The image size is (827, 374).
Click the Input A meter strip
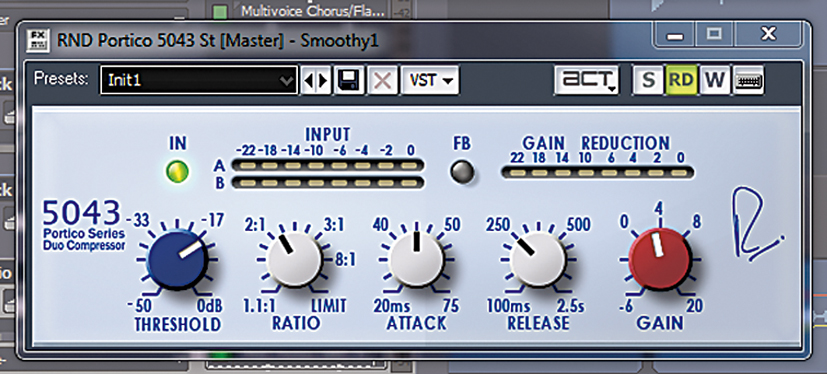[328, 166]
